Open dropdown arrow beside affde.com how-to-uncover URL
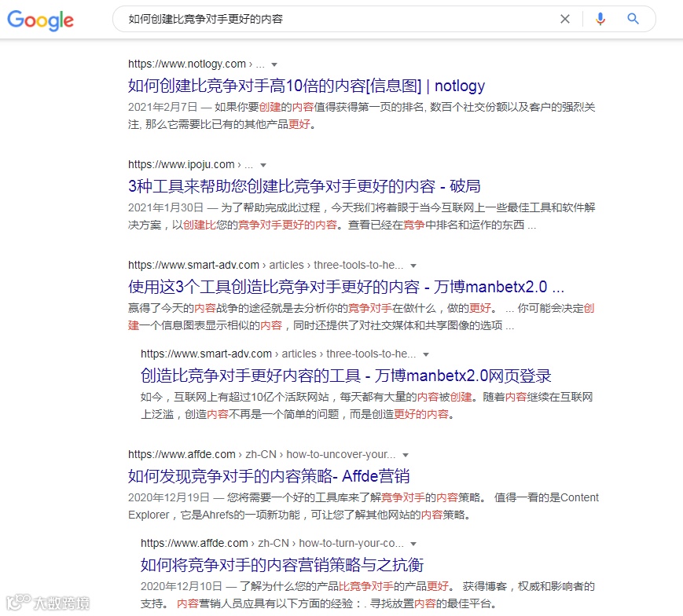Screen dimensions: 683x616 point(406,455)
